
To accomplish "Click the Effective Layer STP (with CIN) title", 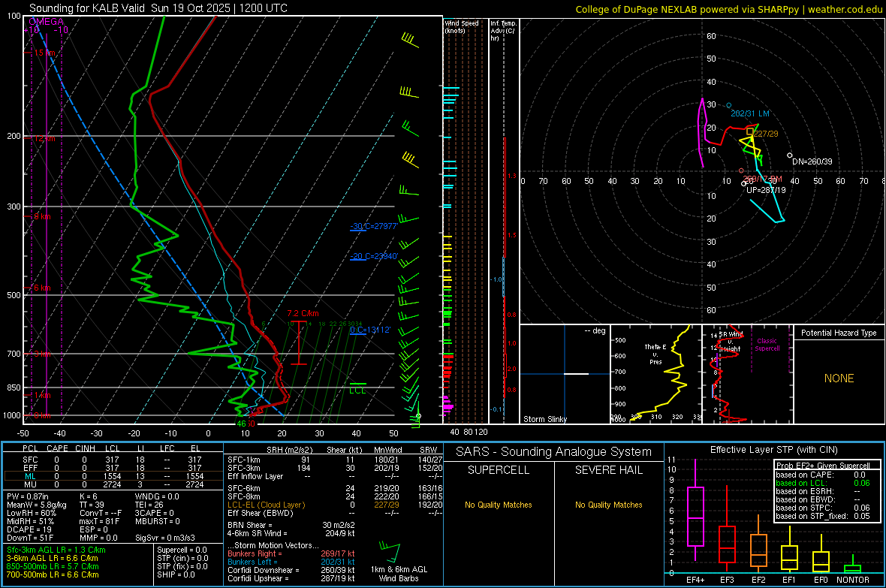I will [774, 450].
